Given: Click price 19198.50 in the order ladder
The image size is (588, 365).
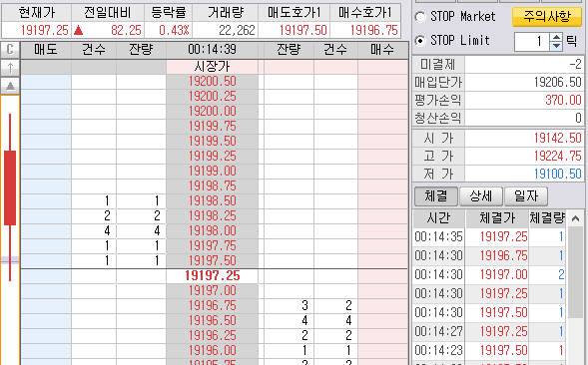Looking at the screenshot, I should (213, 201).
